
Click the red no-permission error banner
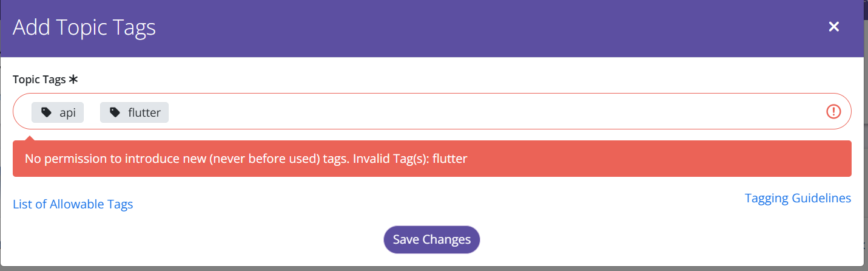coord(432,159)
